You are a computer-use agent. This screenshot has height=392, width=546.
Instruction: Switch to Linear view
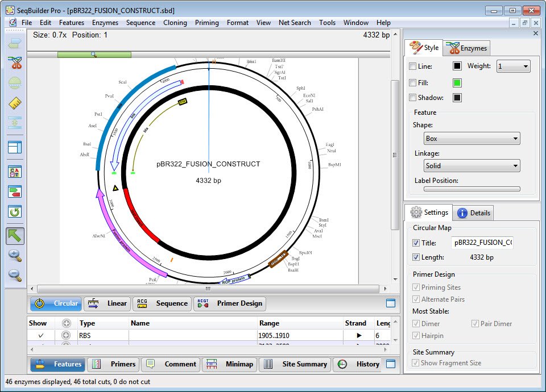click(108, 304)
